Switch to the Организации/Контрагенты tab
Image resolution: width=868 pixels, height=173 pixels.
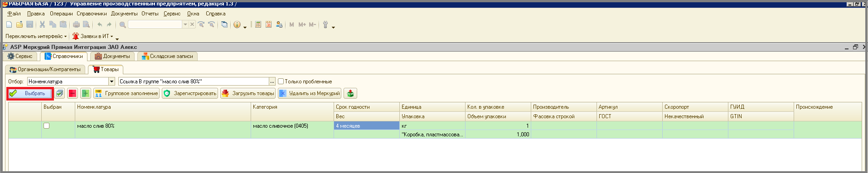45,69
